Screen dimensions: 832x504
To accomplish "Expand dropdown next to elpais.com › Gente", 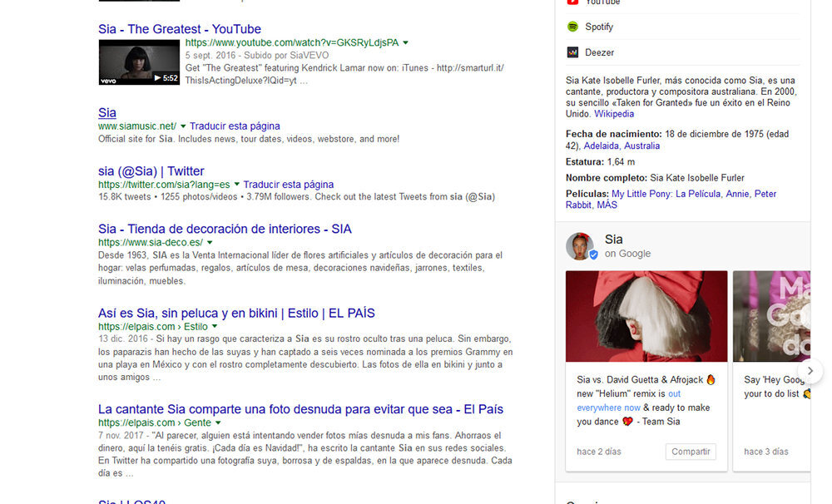I will [218, 422].
